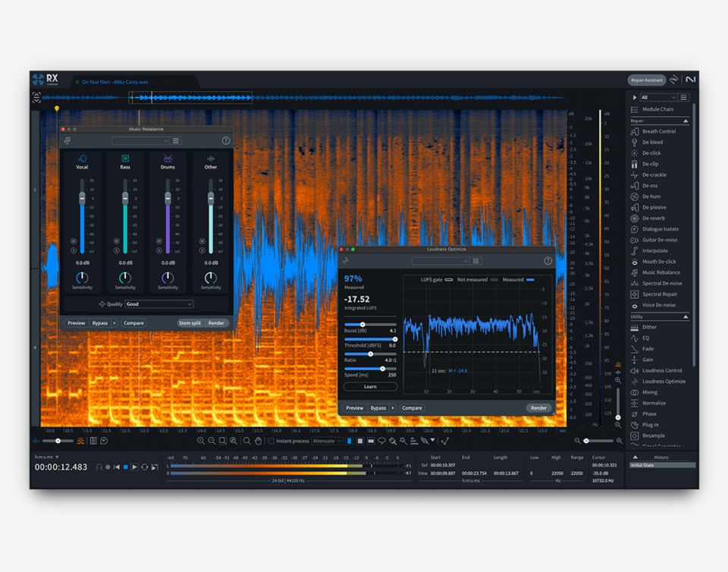Click the zoom in magnifier icon
Screen dimensions: 728x572
click(x=201, y=441)
